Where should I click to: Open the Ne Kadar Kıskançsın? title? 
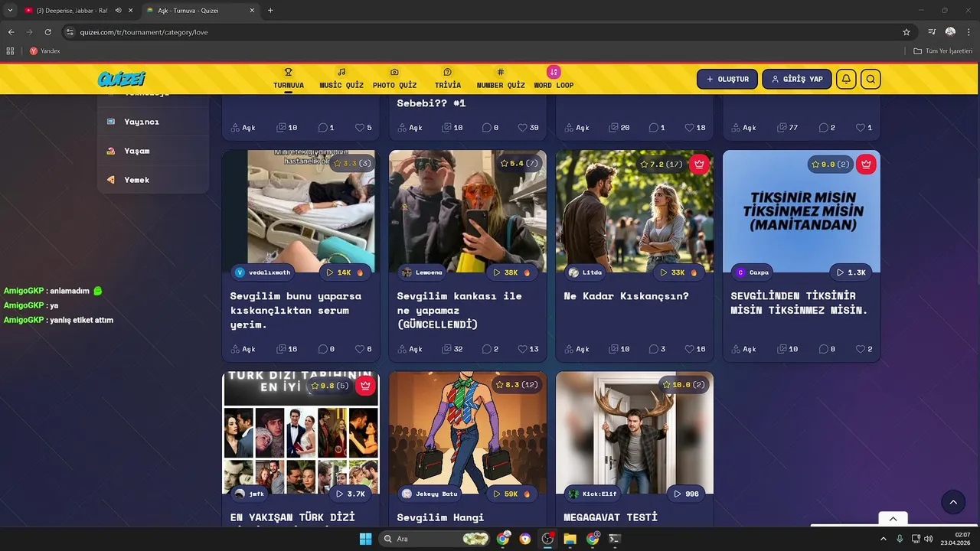[626, 296]
